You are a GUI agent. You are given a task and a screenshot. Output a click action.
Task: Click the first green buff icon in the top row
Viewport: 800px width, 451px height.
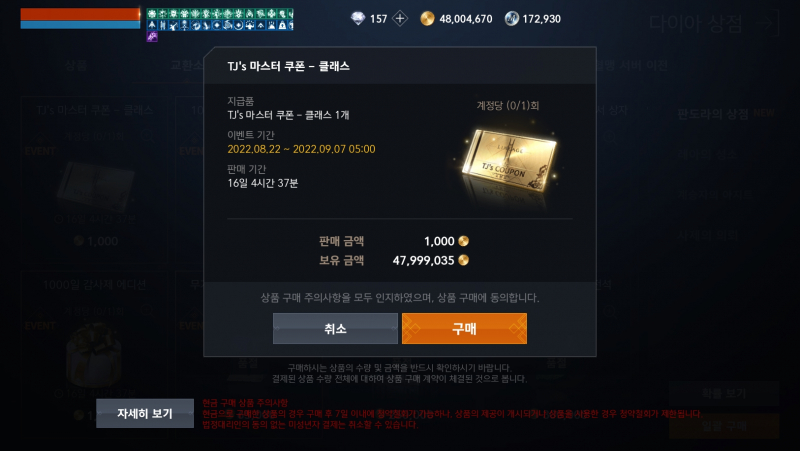coord(152,14)
